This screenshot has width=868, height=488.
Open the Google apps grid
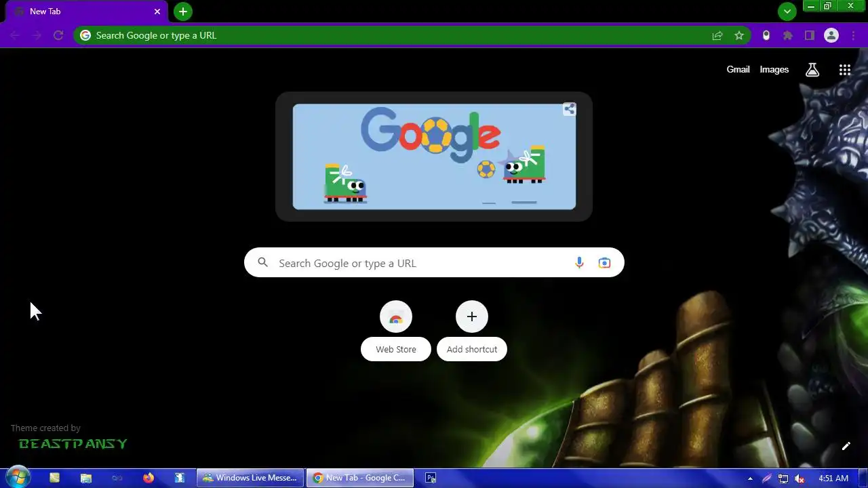[845, 69]
